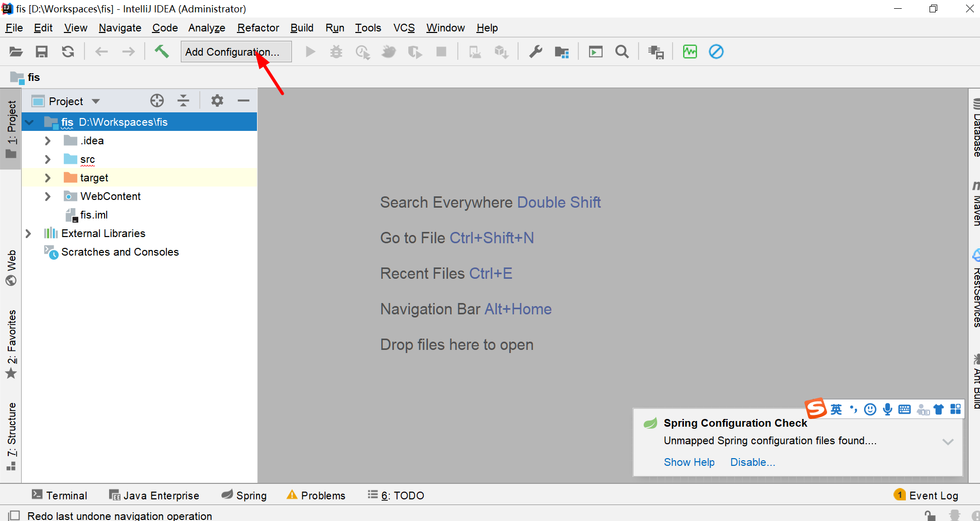Toggle the 7: Structure side tool window
This screenshot has height=521, width=980.
tap(11, 437)
